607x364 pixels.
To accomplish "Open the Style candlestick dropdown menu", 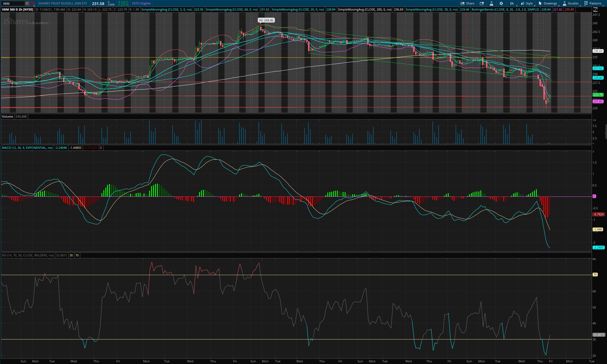I will (527, 3).
